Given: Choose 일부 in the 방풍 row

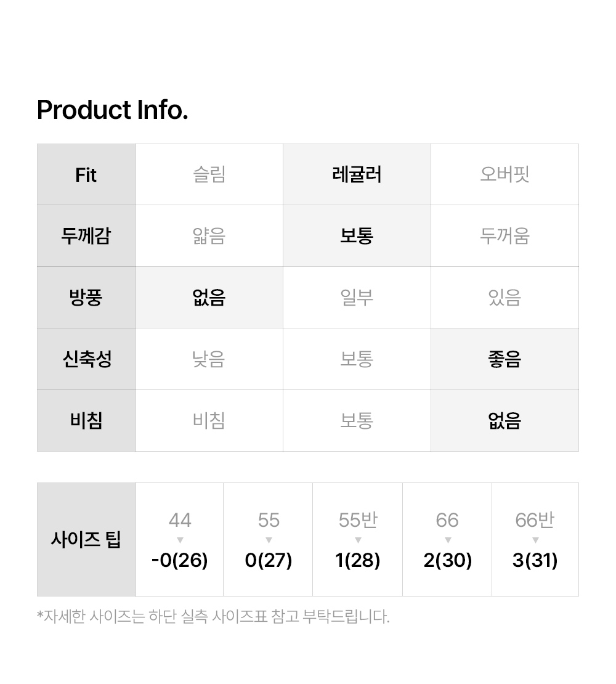Looking at the screenshot, I should click(357, 298).
